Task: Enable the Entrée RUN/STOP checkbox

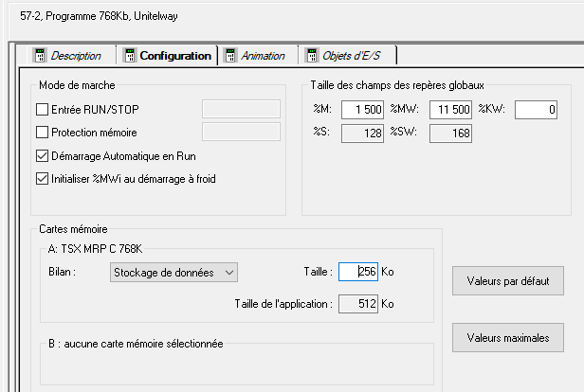Action: click(x=42, y=110)
